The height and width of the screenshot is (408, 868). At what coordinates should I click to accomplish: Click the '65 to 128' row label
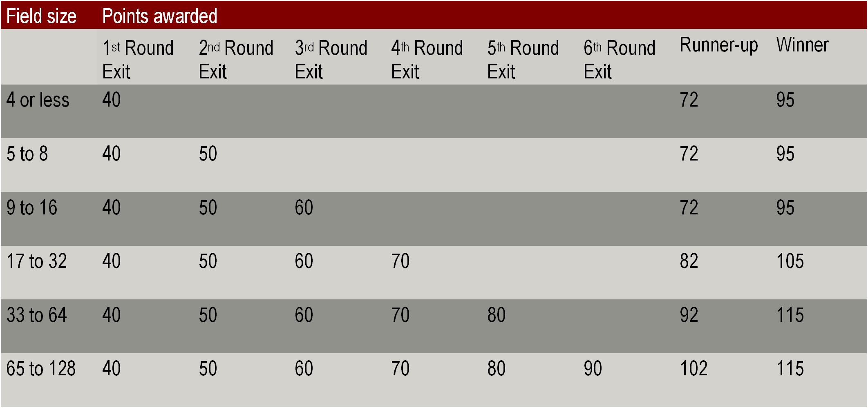41,368
